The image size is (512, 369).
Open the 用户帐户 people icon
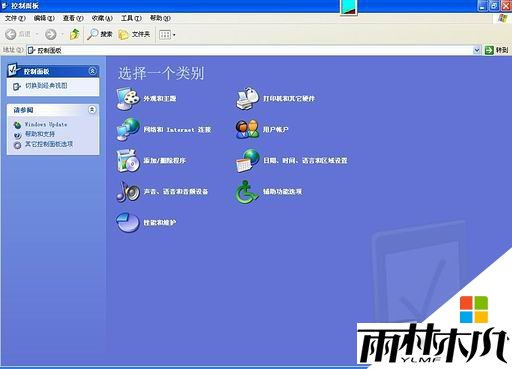(247, 129)
